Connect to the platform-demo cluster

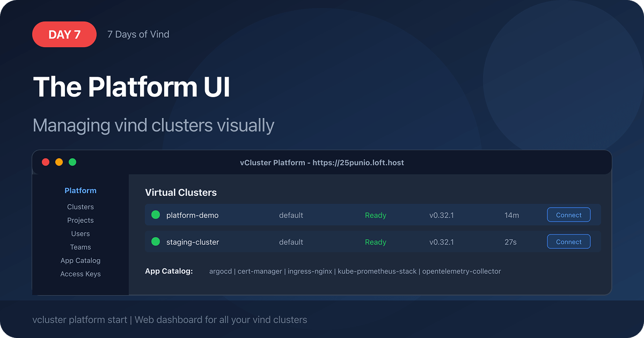569,215
